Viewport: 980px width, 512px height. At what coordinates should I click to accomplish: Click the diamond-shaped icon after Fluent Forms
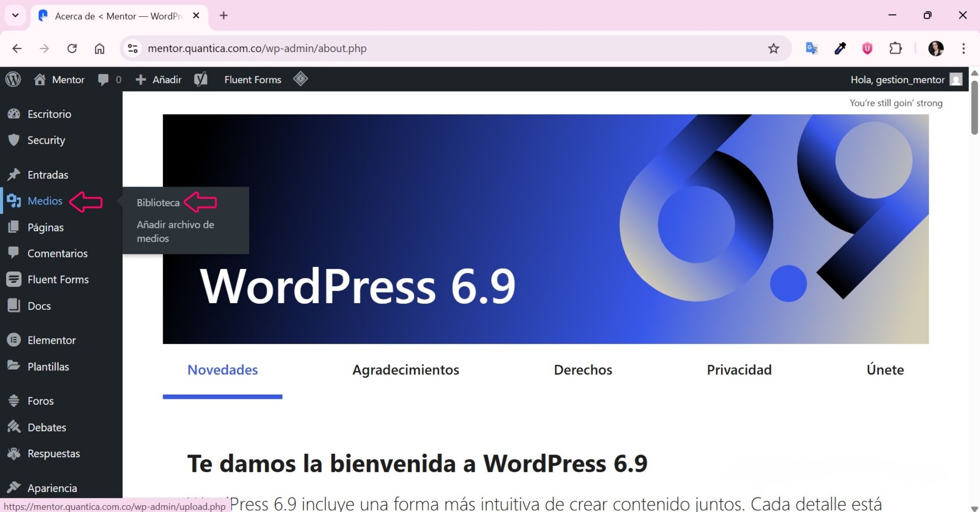[301, 79]
